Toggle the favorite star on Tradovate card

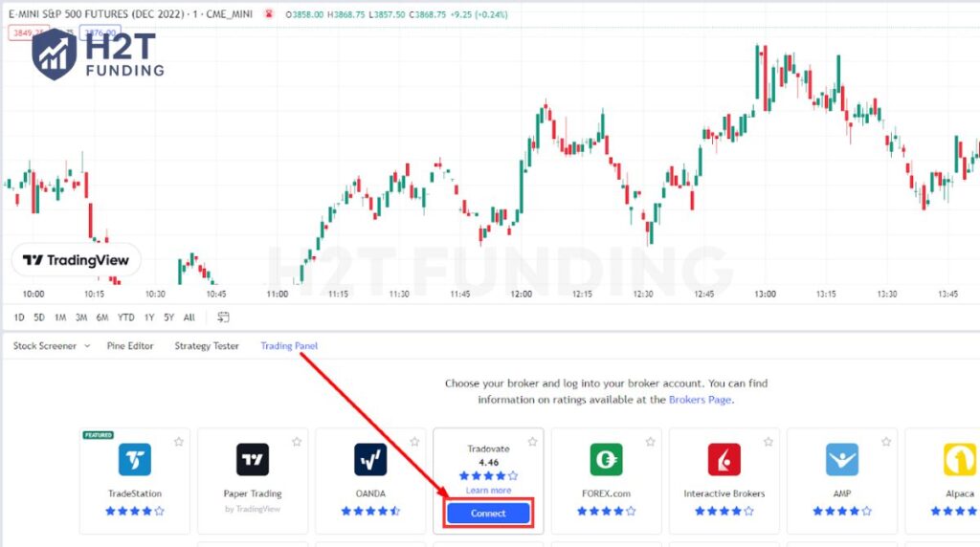[x=532, y=442]
